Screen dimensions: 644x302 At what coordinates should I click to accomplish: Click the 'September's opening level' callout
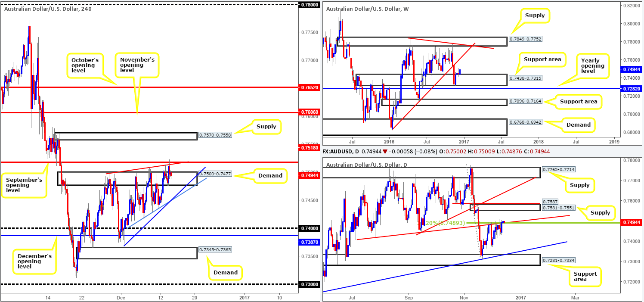pyautogui.click(x=23, y=186)
